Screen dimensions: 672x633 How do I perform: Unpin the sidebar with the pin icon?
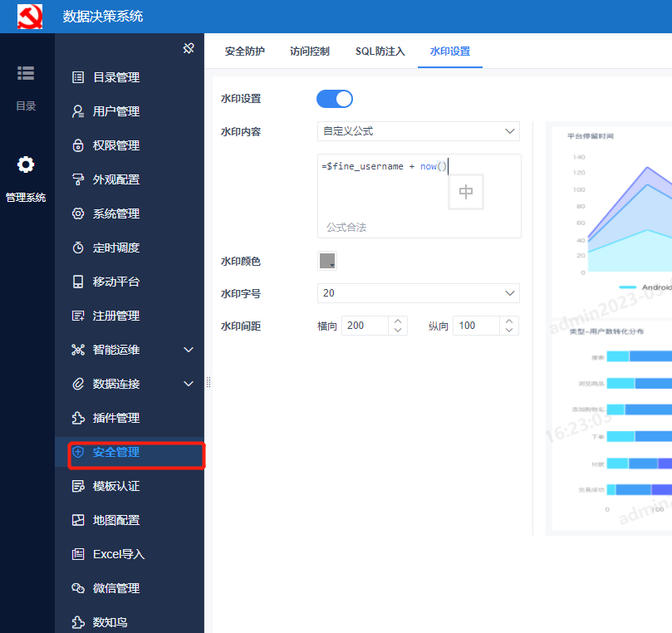pos(189,48)
